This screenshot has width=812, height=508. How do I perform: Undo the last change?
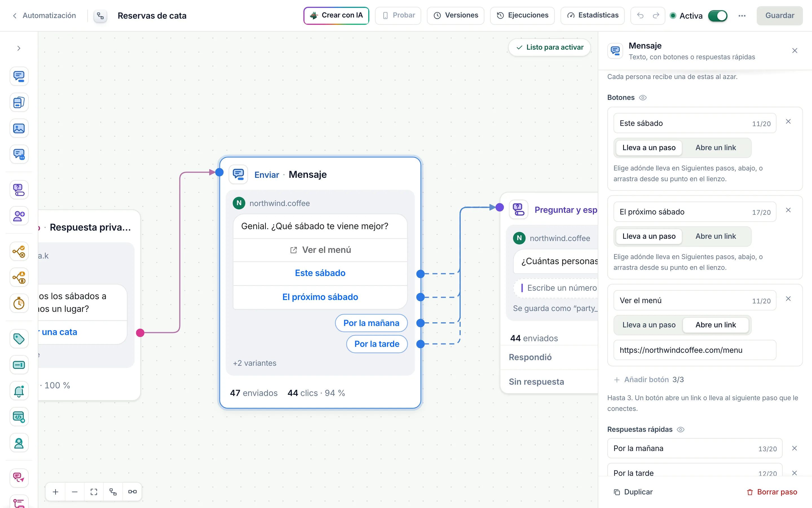640,16
